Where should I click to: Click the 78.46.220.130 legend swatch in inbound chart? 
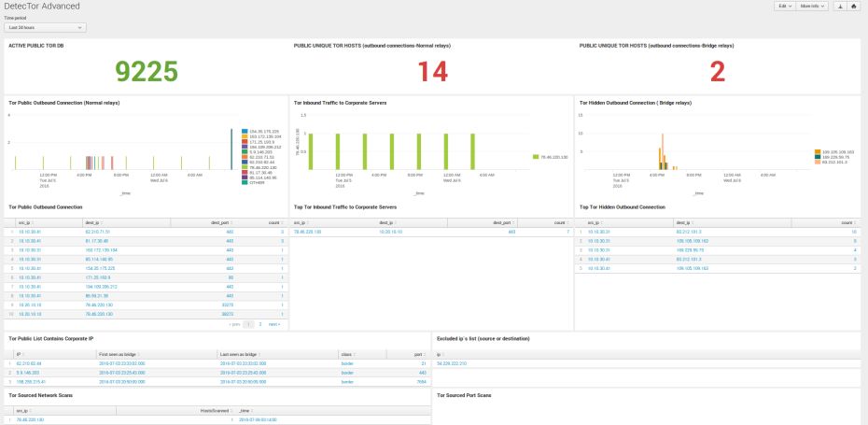pyautogui.click(x=531, y=157)
